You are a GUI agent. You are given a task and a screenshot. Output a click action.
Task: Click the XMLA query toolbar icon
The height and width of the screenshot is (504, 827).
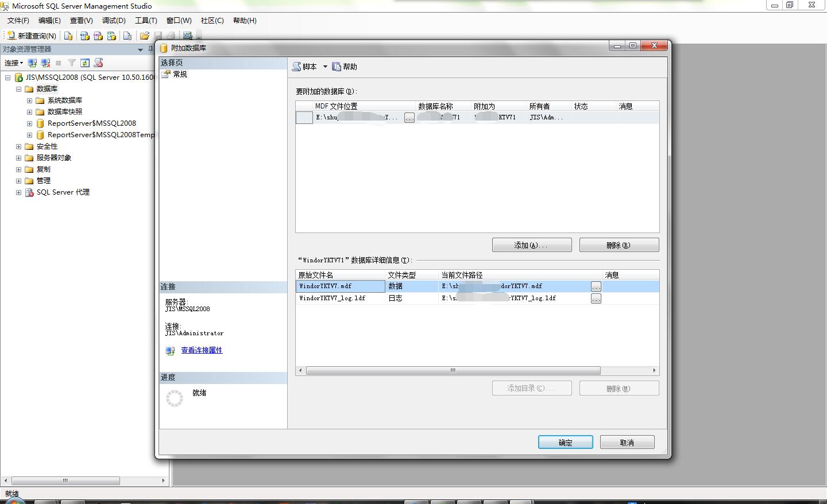click(x=111, y=36)
